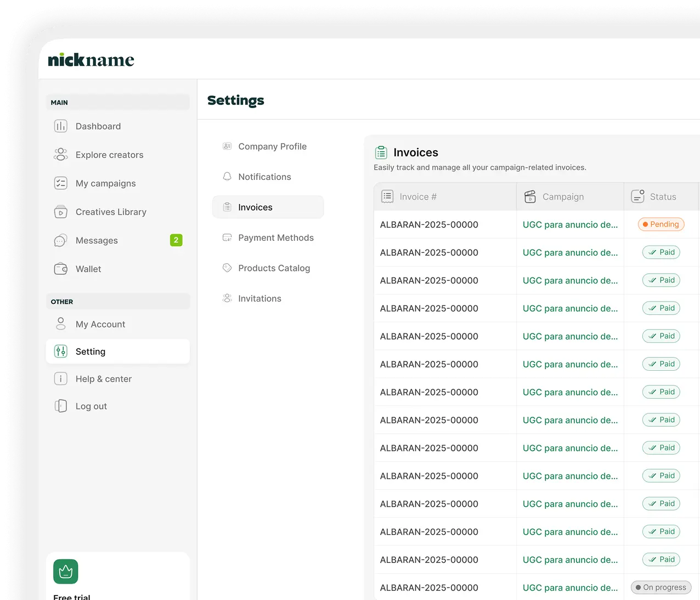
Task: Click the green crown Free trial icon
Action: (66, 571)
